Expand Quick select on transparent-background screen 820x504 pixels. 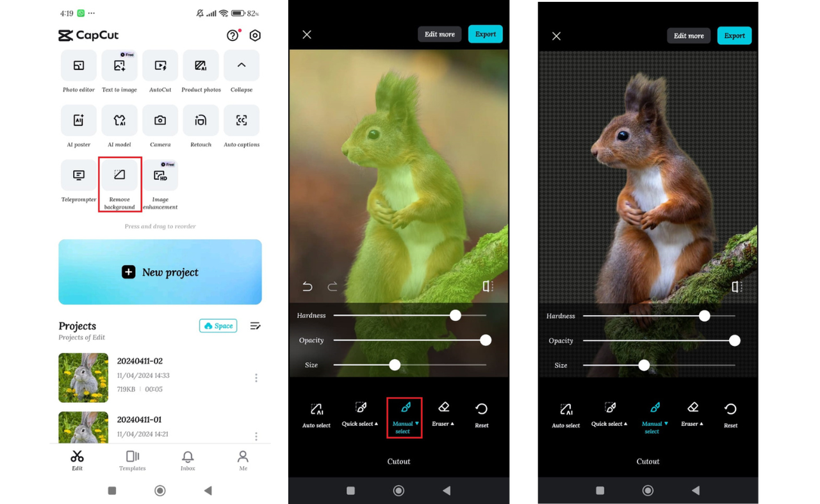(x=609, y=415)
